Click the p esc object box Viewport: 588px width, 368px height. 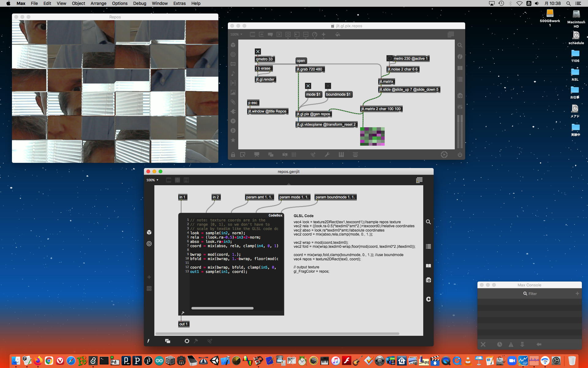(253, 103)
